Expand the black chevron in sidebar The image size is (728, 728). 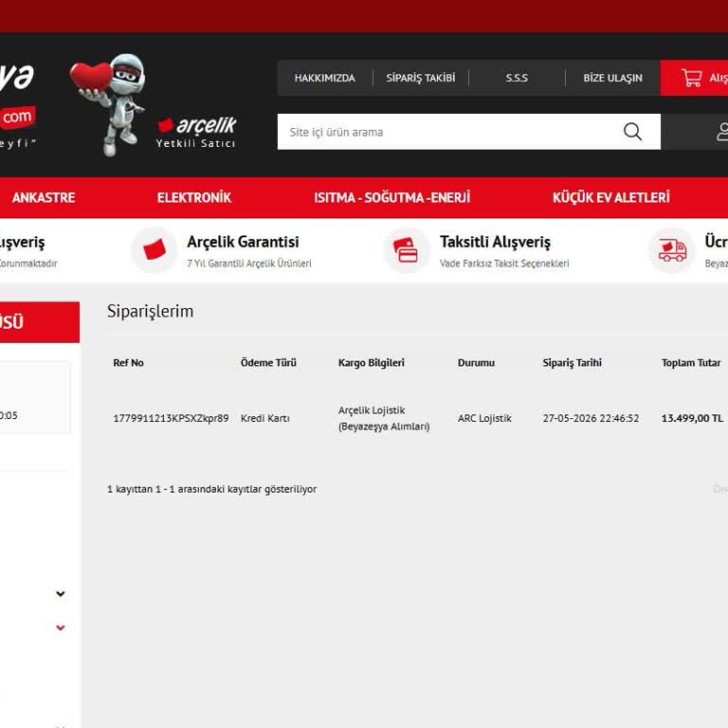click(61, 593)
